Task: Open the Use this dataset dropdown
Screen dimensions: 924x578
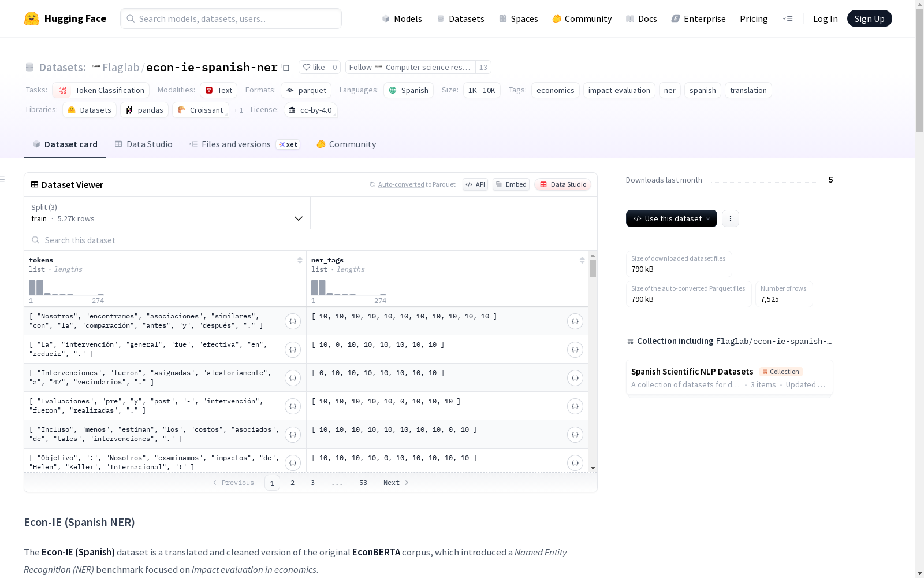Action: click(x=672, y=218)
